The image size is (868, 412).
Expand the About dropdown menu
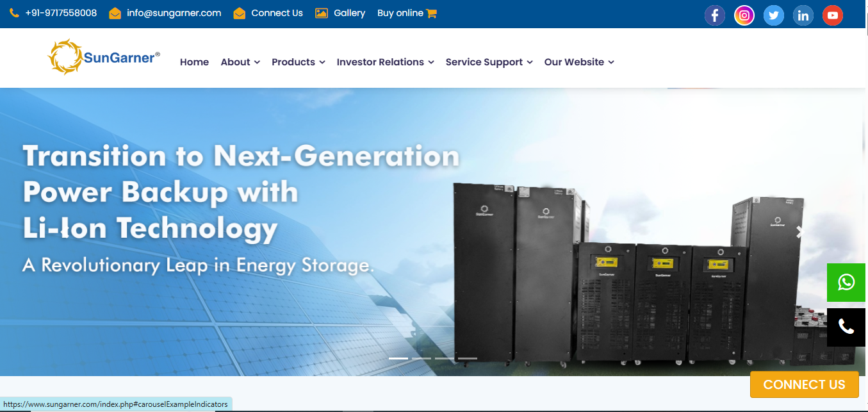[240, 62]
